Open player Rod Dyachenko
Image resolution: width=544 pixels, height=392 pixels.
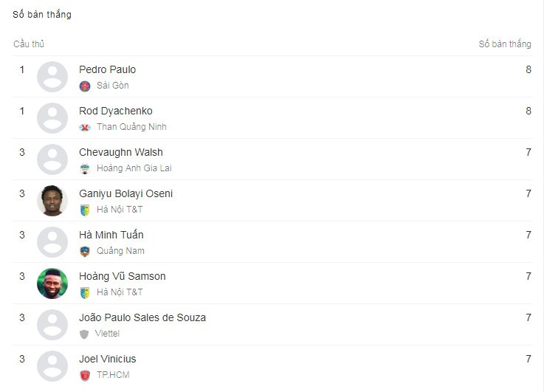pyautogui.click(x=116, y=111)
